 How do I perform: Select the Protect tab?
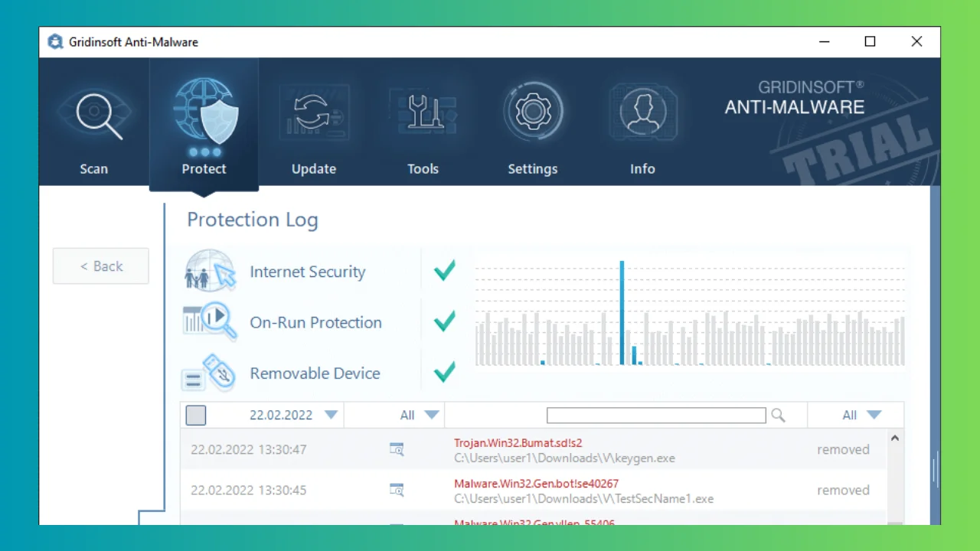click(204, 126)
